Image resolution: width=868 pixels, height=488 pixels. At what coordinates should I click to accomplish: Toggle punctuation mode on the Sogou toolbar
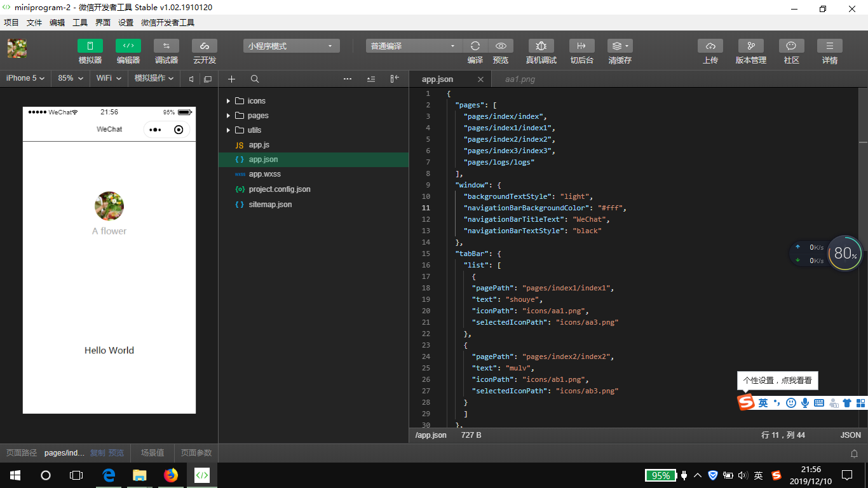(777, 403)
